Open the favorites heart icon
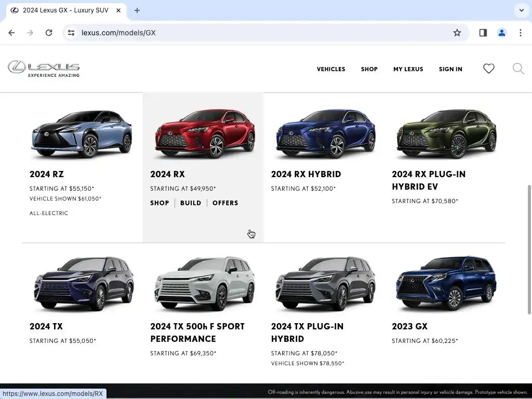Viewport: 532px width, 399px height. 488,69
